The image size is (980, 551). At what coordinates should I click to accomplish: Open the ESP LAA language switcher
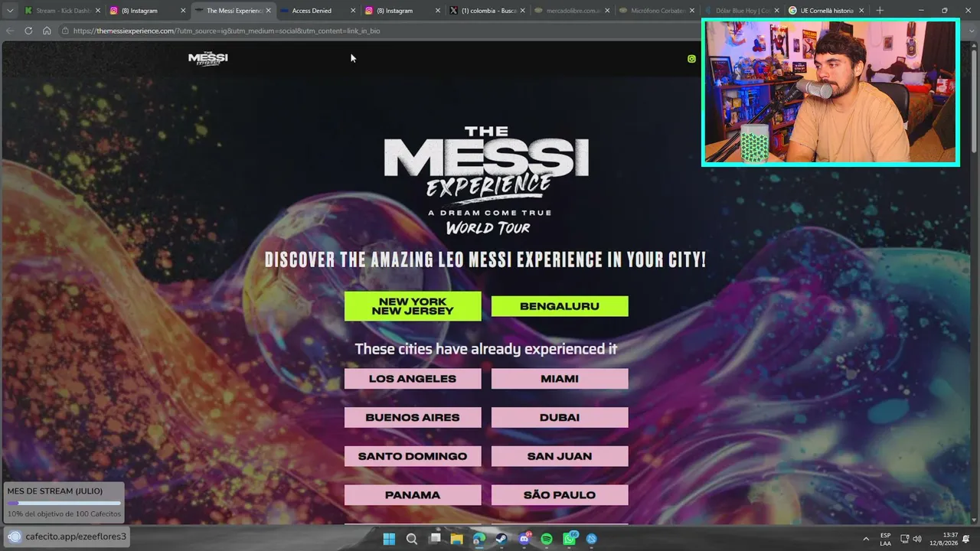[886, 539]
